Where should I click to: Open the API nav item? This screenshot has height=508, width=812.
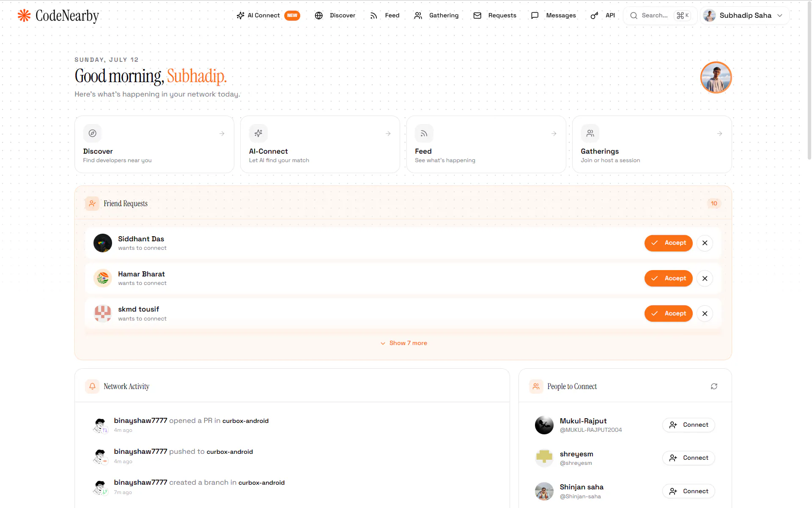(x=603, y=16)
